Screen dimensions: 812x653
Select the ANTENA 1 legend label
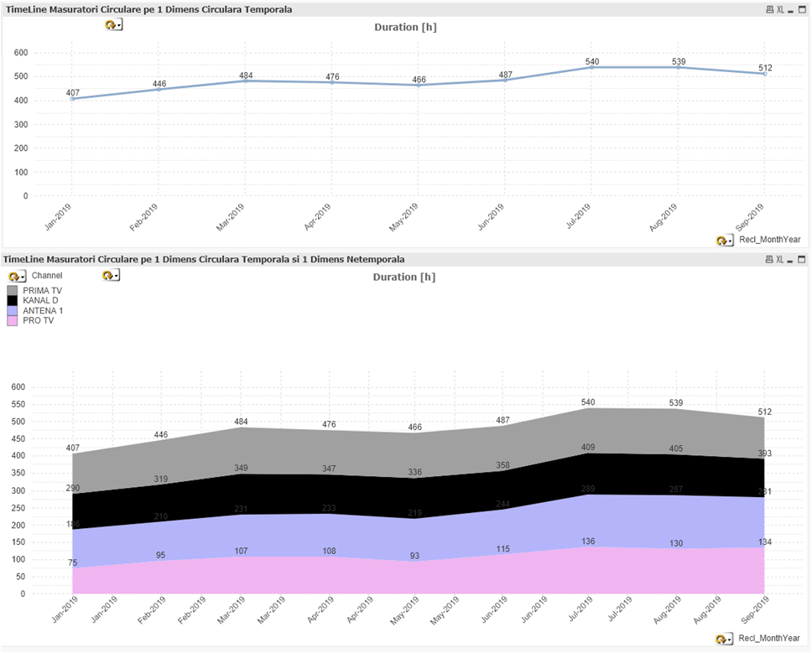43,310
